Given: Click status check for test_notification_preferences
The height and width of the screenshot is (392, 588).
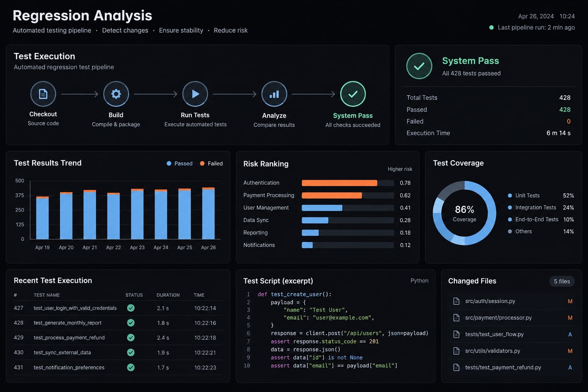Looking at the screenshot, I should [x=131, y=367].
